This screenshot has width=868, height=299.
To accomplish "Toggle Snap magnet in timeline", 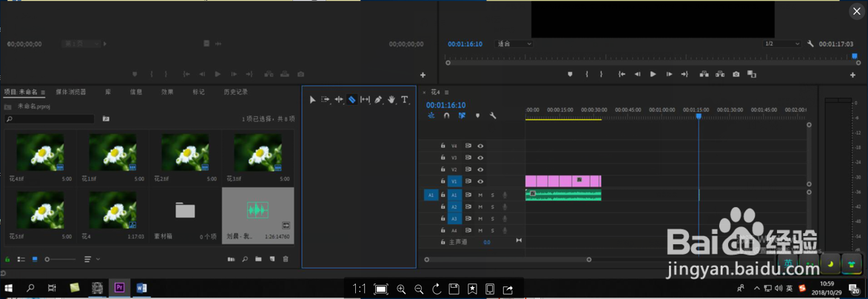I will pos(447,115).
